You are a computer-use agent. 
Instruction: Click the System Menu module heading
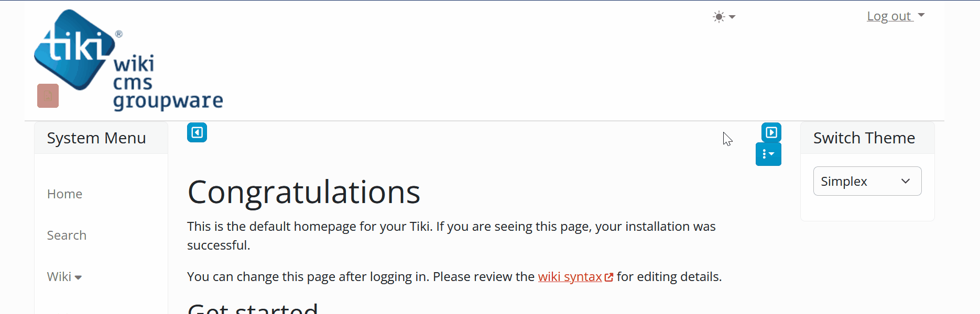[96, 138]
